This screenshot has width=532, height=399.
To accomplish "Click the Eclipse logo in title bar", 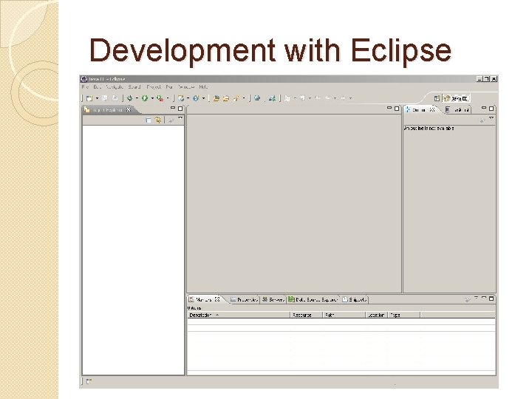I will point(83,79).
